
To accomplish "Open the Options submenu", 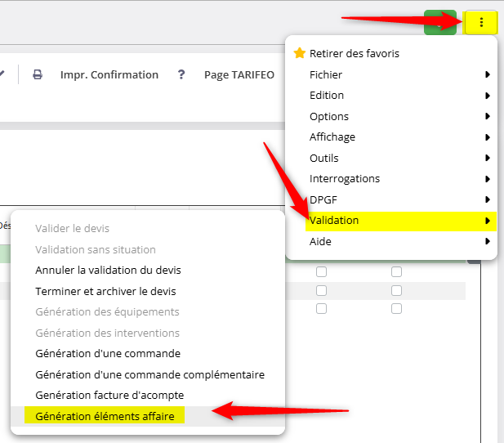I will [391, 116].
